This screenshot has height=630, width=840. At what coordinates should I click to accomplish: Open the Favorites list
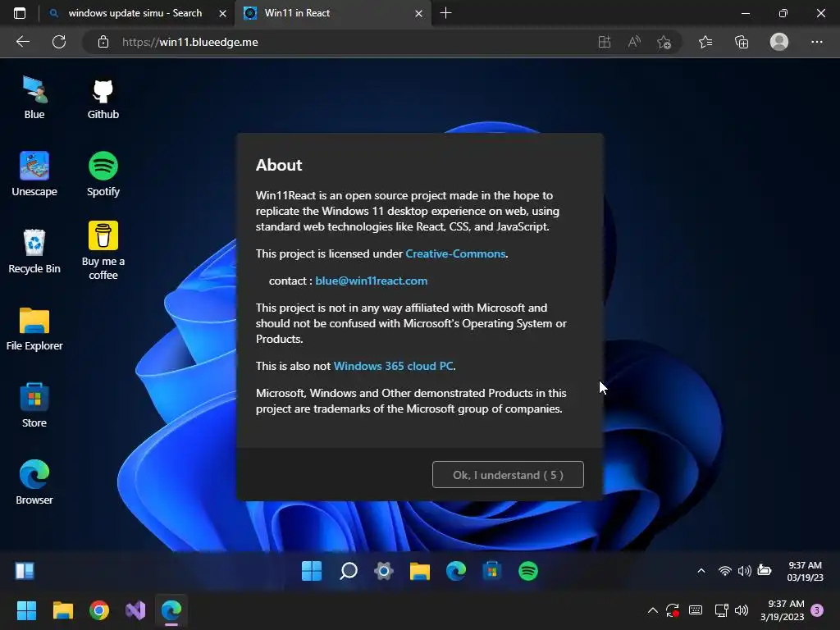coord(705,42)
